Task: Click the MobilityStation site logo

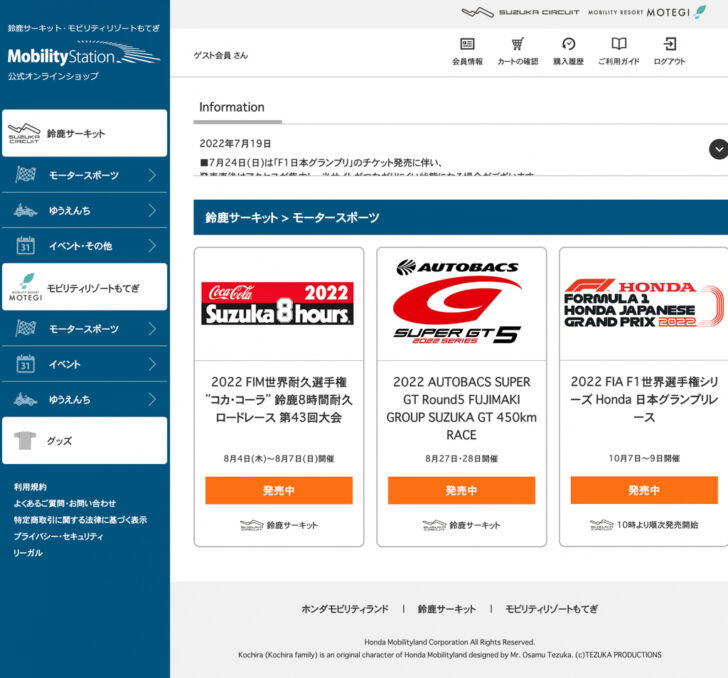Action: [84, 55]
